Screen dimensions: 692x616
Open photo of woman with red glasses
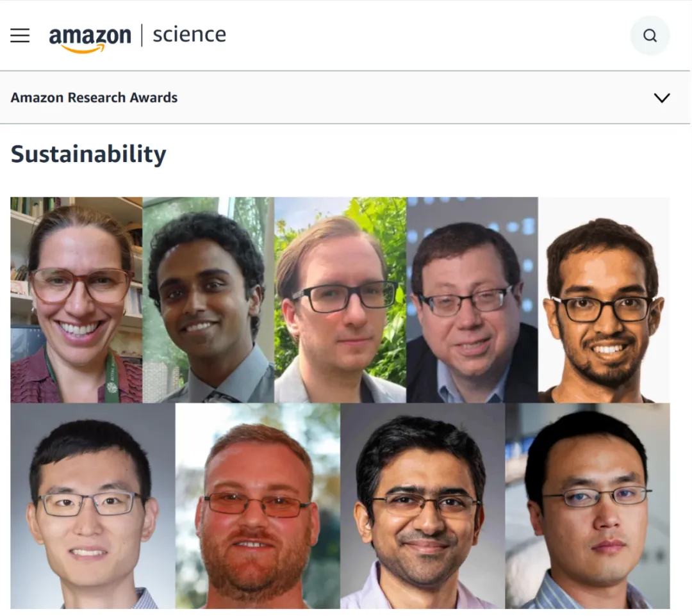[x=76, y=300]
